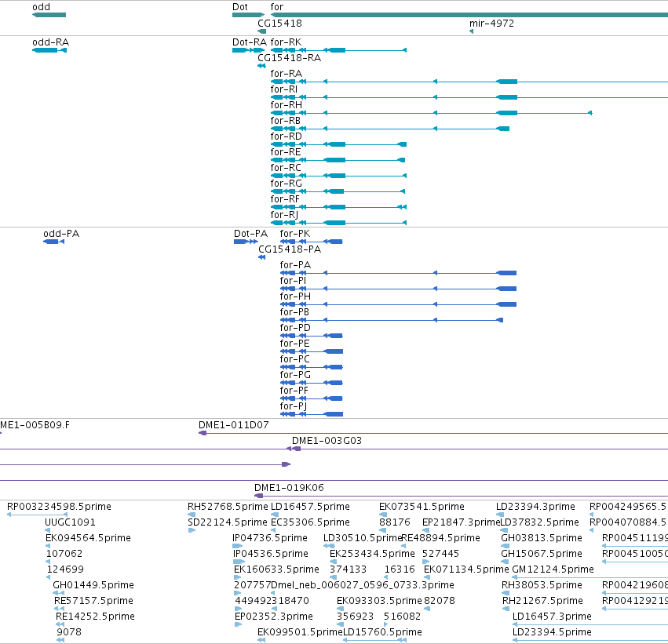Select the for-RA transcript label
The image size is (668, 644).
287,74
